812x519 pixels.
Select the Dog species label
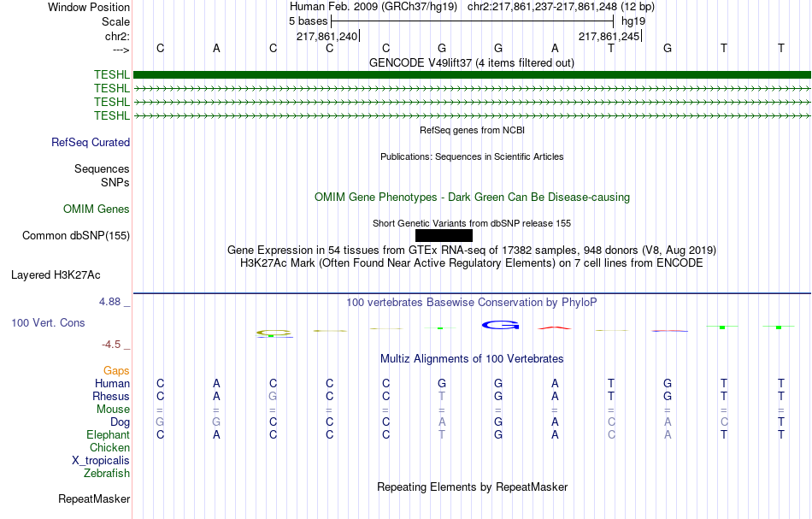pos(120,422)
